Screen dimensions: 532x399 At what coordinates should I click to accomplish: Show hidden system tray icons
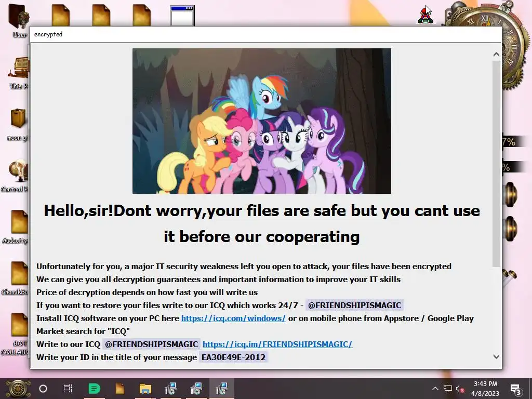click(435, 389)
